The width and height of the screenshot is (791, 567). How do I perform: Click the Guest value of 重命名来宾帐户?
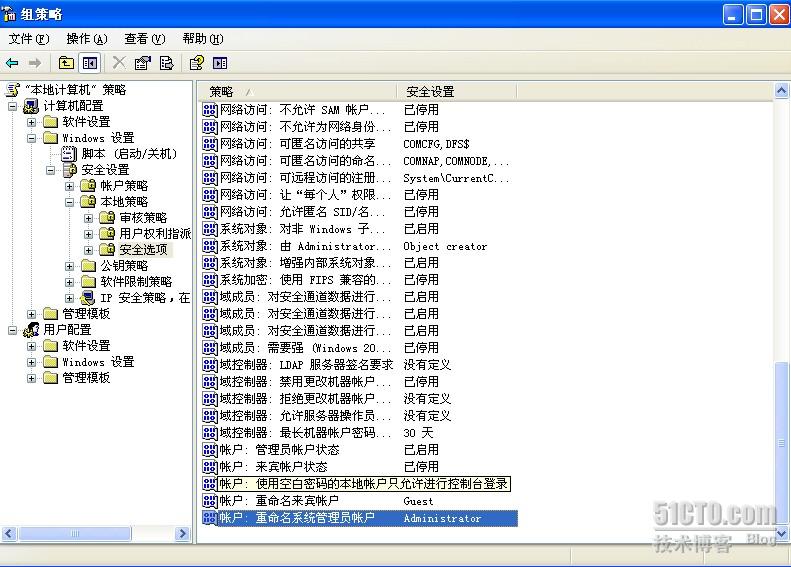[x=418, y=501]
